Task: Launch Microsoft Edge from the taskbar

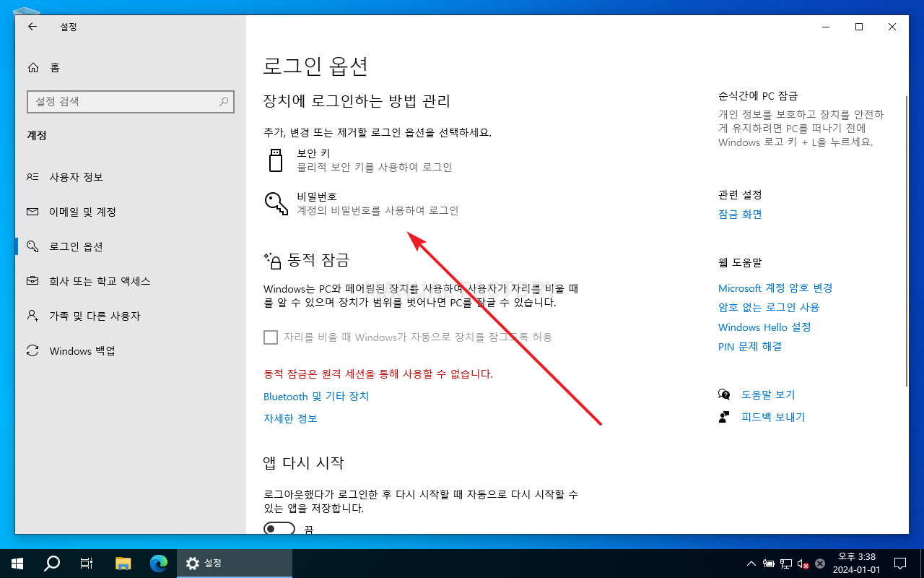Action: coord(158,563)
